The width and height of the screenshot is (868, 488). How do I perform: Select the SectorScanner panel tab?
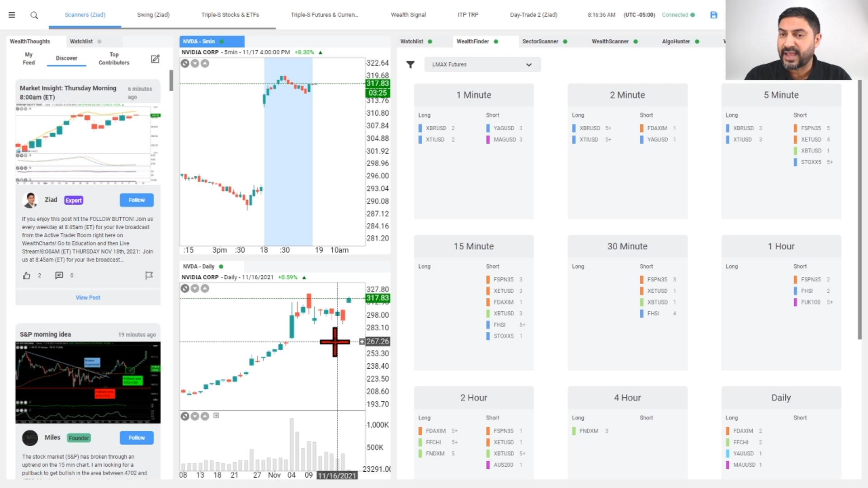pyautogui.click(x=540, y=42)
